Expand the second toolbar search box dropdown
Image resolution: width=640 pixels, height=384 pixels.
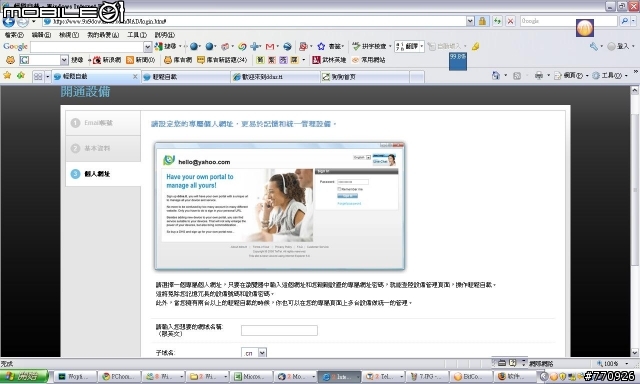[64, 60]
